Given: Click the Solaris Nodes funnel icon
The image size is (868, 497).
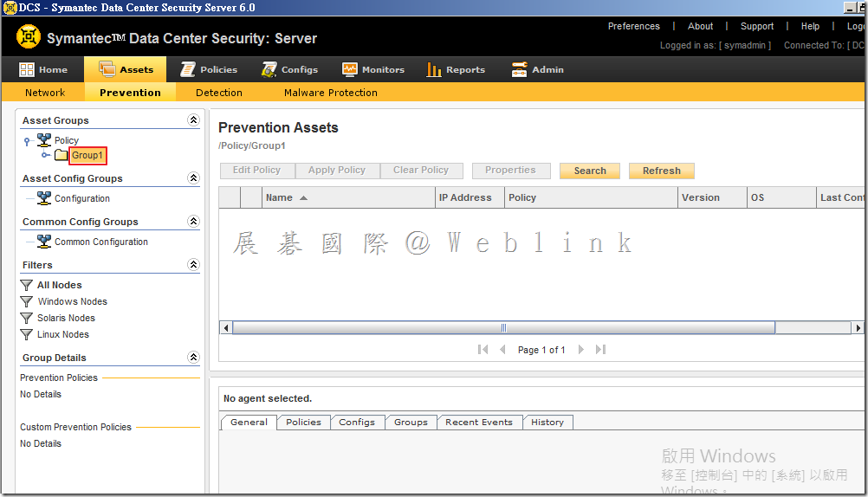Looking at the screenshot, I should 26,319.
